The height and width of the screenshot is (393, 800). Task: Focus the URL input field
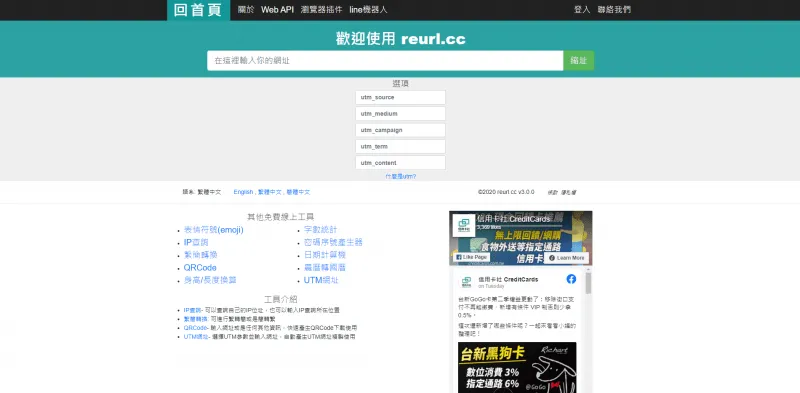pyautogui.click(x=385, y=61)
